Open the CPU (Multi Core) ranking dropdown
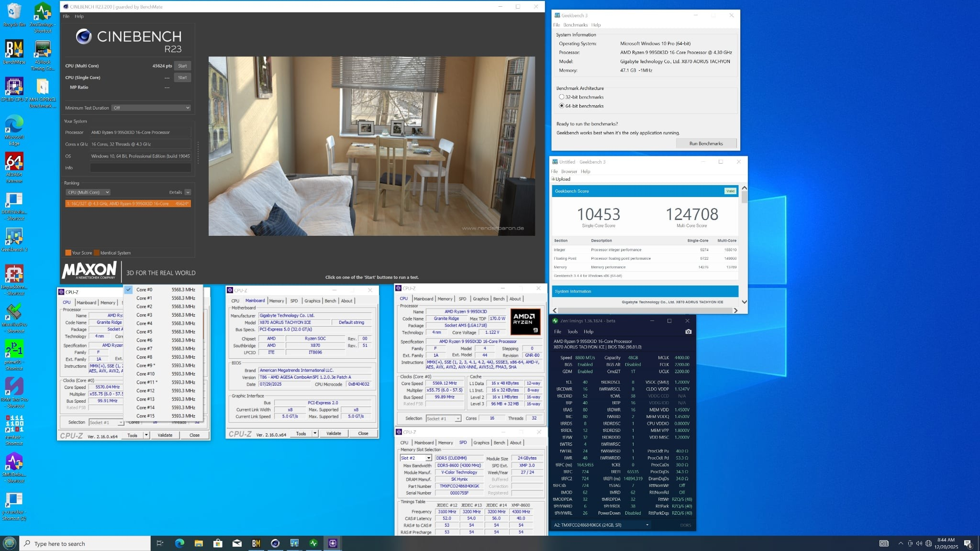 pos(88,192)
